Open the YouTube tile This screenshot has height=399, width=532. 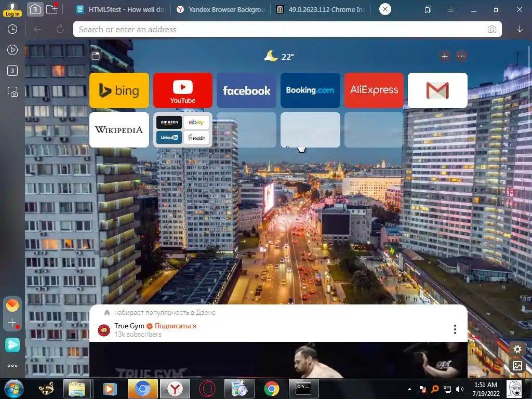183,90
